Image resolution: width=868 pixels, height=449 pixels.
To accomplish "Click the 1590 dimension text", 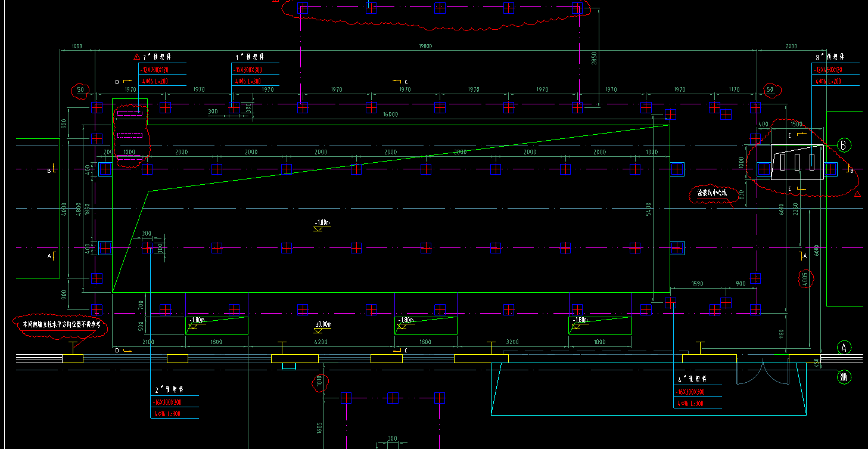I will pyautogui.click(x=696, y=284).
